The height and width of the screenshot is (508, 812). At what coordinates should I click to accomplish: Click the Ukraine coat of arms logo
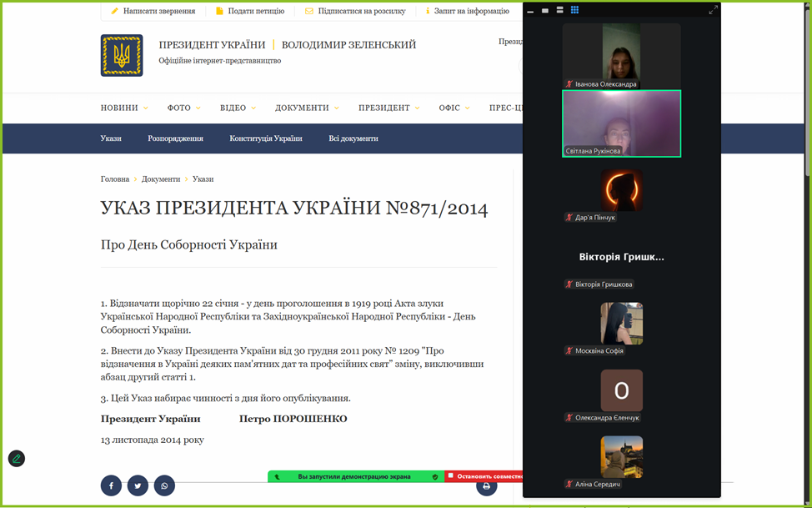[x=122, y=56]
